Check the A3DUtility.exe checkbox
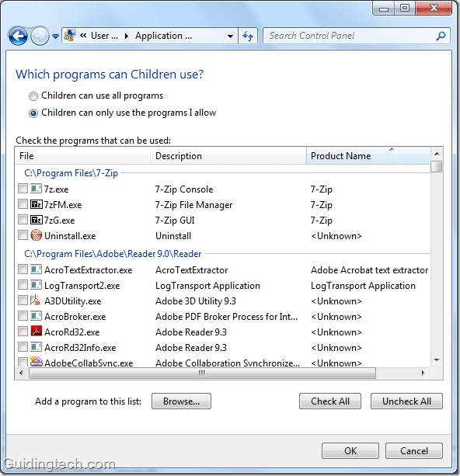The height and width of the screenshot is (476, 460). [23, 301]
